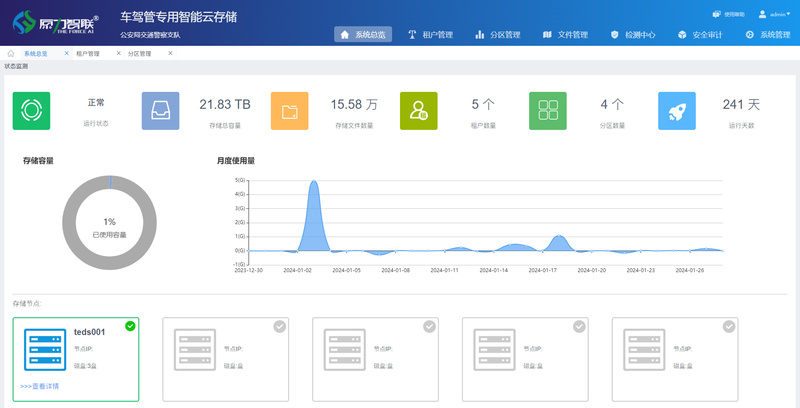Viewport: 800px width, 408px height.
Task: Click the green running status icon
Action: click(32, 111)
